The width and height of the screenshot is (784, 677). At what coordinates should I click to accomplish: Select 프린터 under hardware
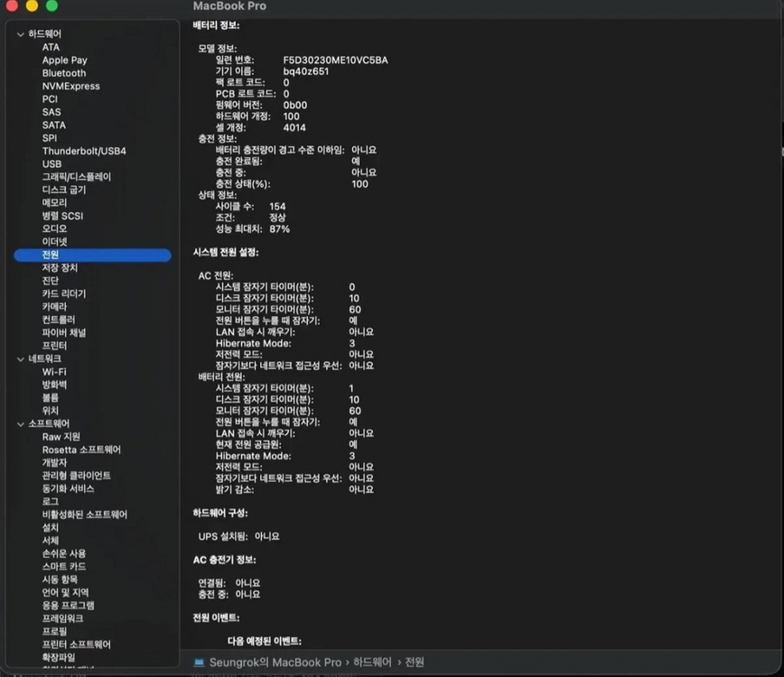click(54, 346)
